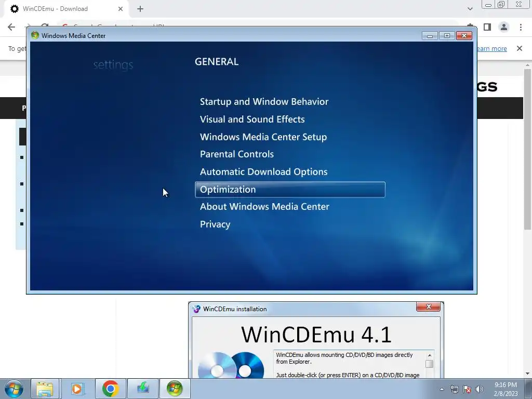The width and height of the screenshot is (532, 399).
Task: Click the Windows Media Center title bar icon
Action: click(35, 35)
